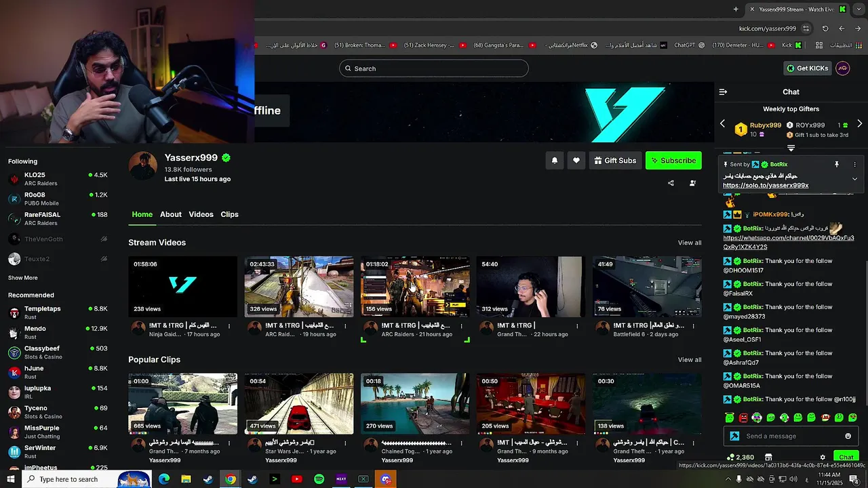Insert the red angry emote
This screenshot has height=488, width=868.
[743, 418]
